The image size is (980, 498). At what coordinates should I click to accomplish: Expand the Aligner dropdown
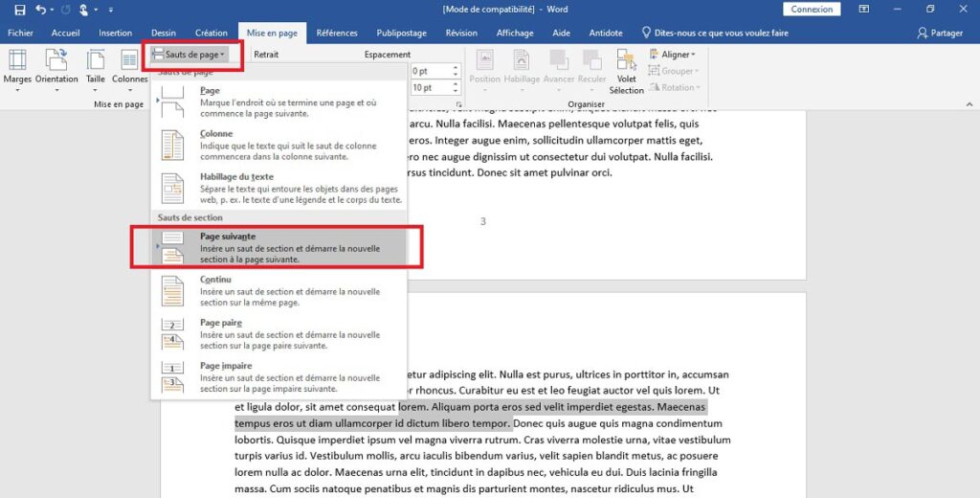[x=675, y=55]
